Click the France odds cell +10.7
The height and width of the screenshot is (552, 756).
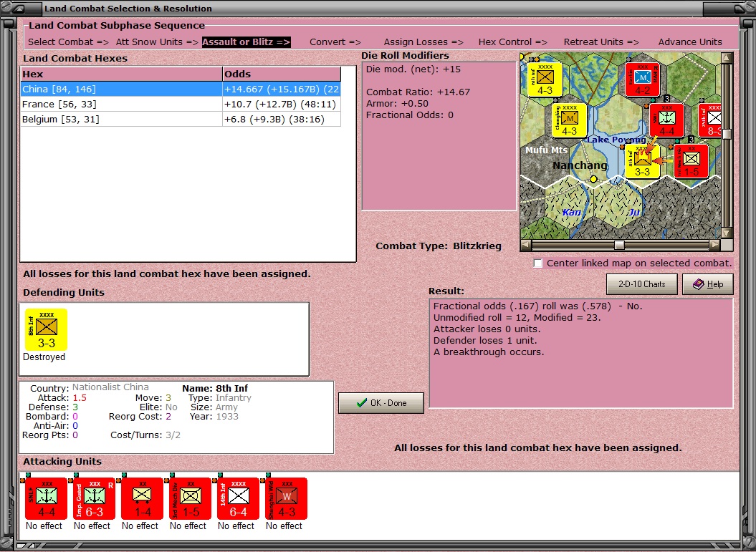pyautogui.click(x=282, y=104)
